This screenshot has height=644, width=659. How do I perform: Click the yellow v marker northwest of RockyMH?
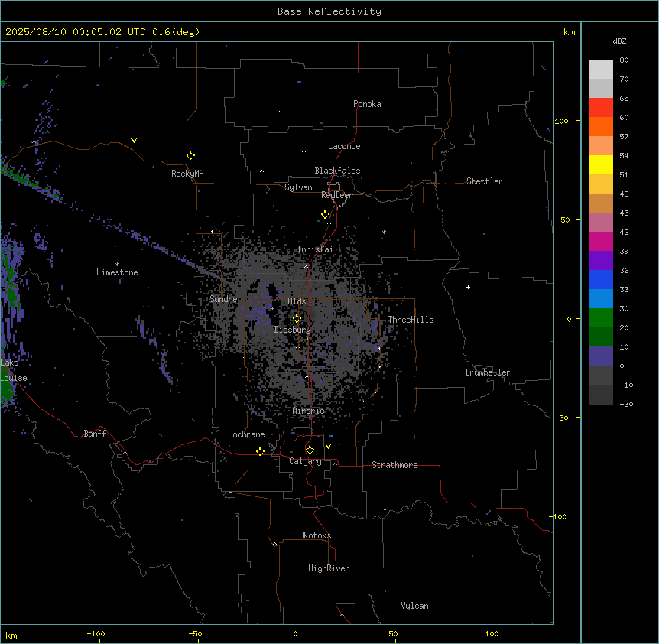click(134, 141)
